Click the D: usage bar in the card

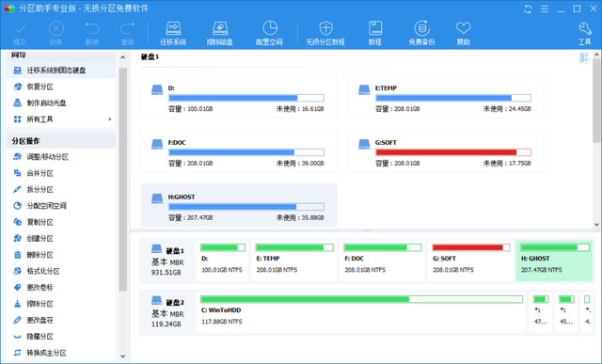(x=246, y=98)
